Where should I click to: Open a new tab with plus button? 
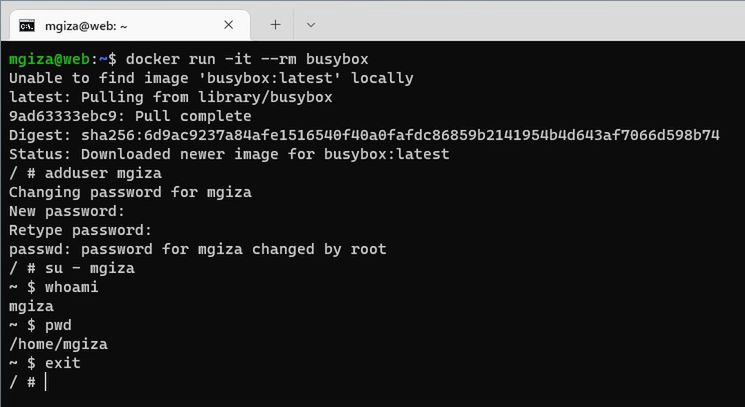tap(276, 25)
